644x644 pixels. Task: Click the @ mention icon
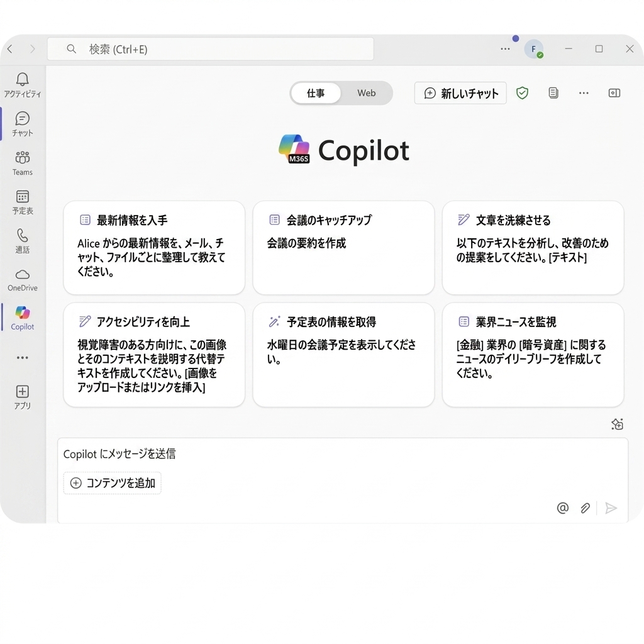click(563, 508)
